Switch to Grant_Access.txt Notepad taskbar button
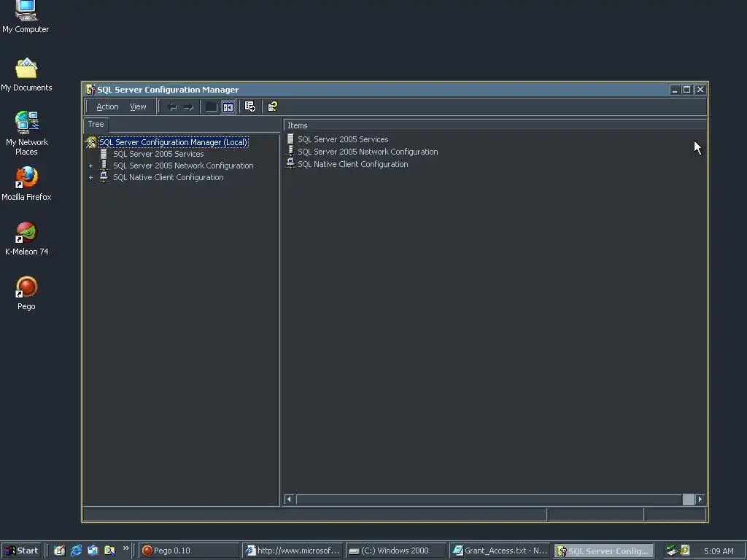The height and width of the screenshot is (560, 747). pos(499,551)
